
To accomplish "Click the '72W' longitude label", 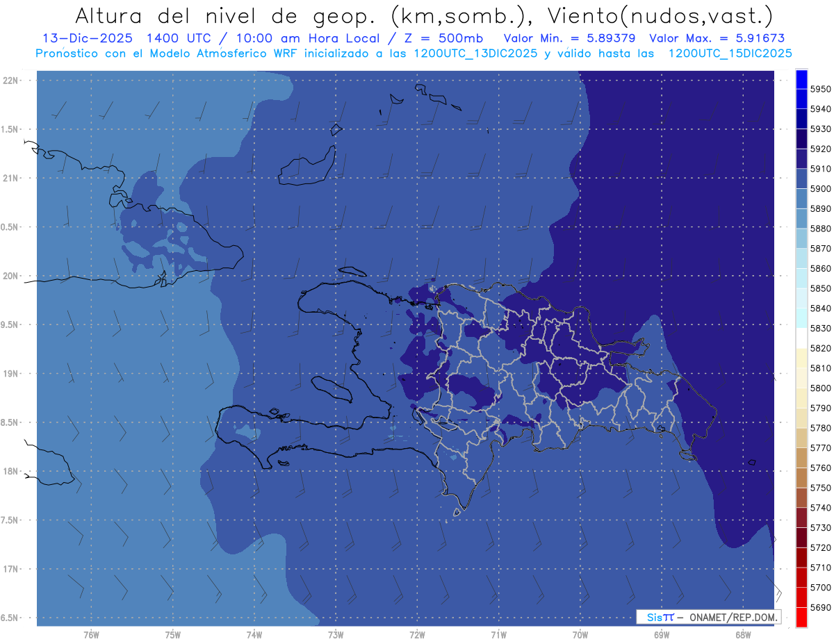I will coord(417,634).
